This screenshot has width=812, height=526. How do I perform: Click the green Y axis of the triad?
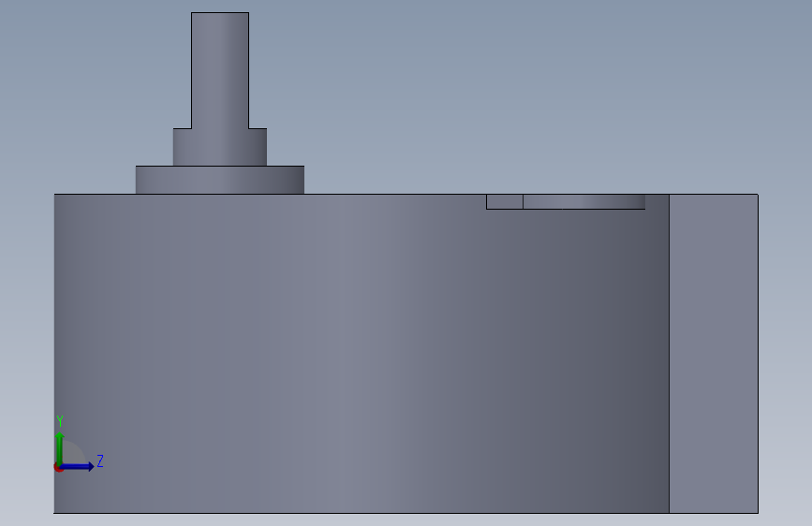coord(60,447)
